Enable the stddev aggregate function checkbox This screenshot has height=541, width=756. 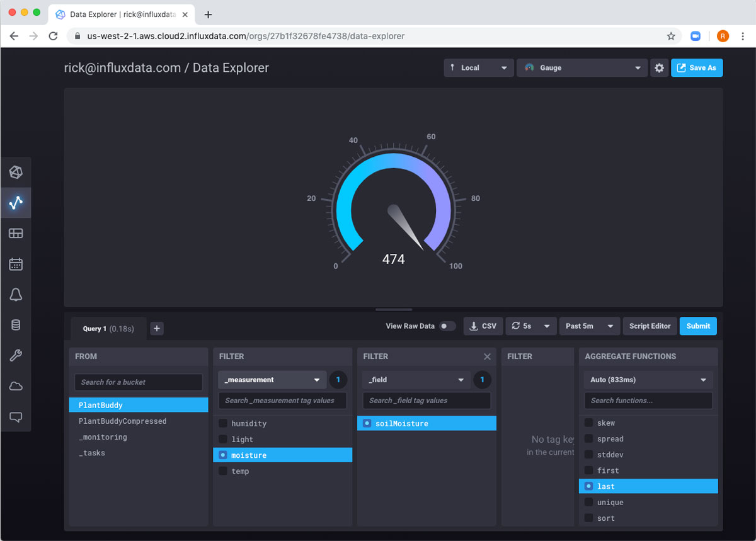pyautogui.click(x=588, y=454)
